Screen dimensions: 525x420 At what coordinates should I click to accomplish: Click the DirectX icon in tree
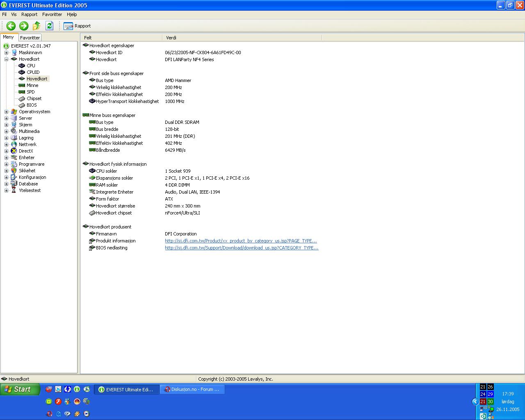coord(14,151)
